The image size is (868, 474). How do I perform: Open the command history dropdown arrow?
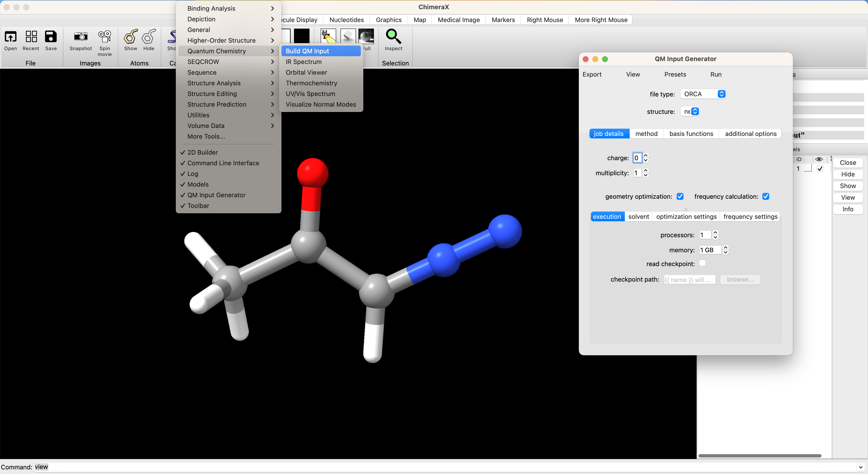pyautogui.click(x=860, y=467)
